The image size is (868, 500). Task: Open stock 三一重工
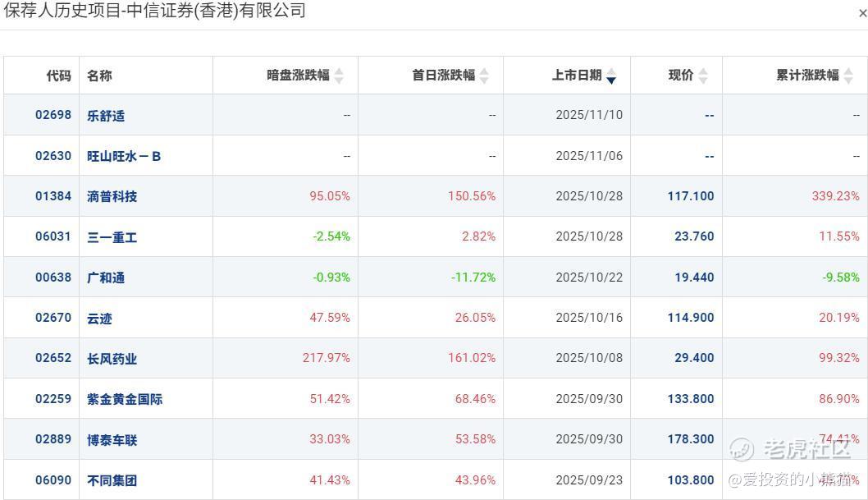[112, 237]
